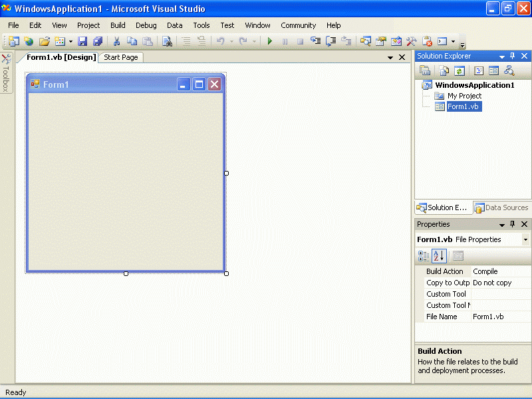This screenshot has width=532, height=399.
Task: Click the Copy to Output value field
Action: tap(501, 283)
